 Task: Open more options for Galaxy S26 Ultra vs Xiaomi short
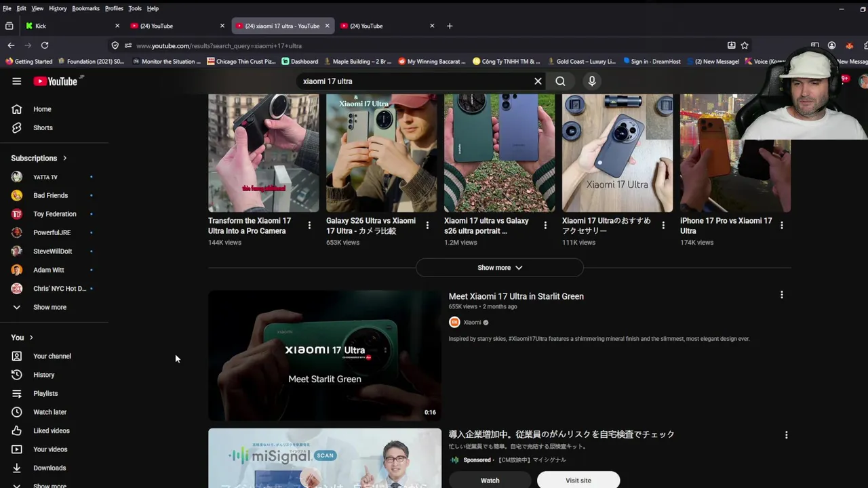[x=427, y=225]
